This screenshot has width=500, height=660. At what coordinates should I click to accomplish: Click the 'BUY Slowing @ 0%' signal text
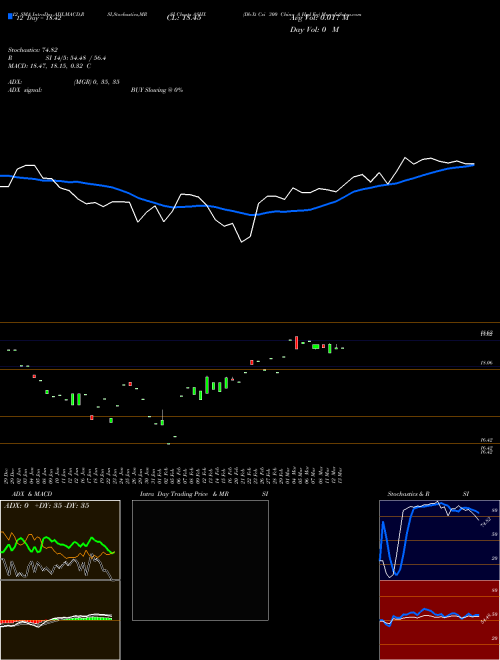157,90
